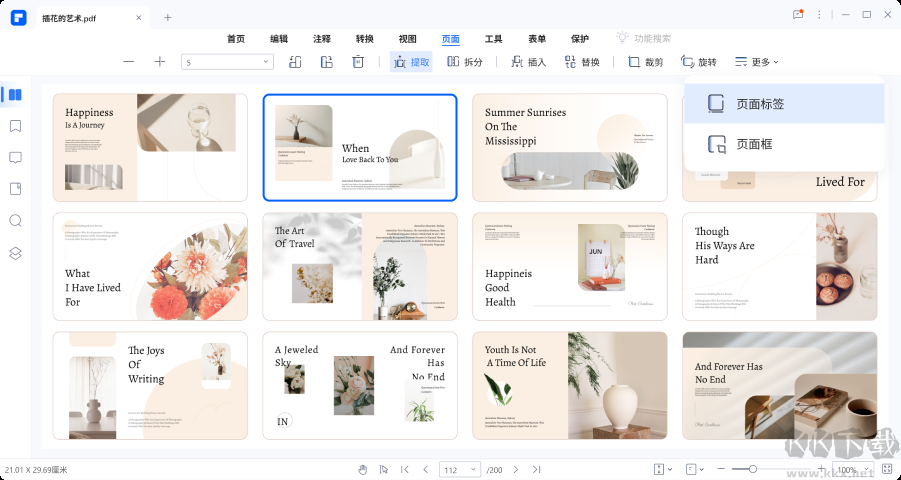Select Though His Ways Are Hard thumbnail

tap(780, 267)
